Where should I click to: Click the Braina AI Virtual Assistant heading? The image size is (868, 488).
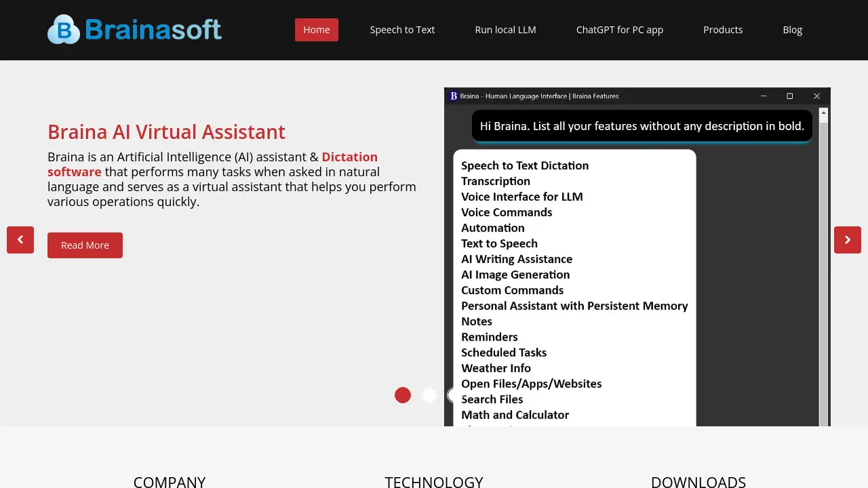tap(166, 131)
